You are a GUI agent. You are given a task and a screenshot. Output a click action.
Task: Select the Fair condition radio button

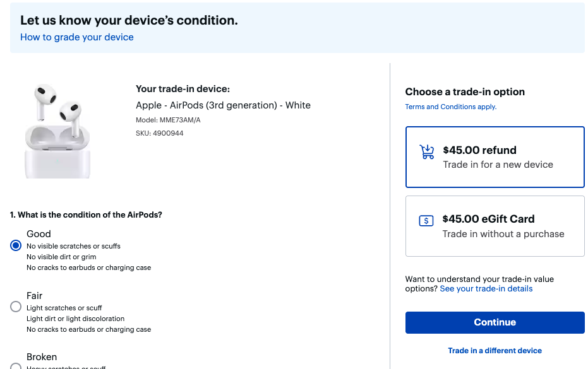(x=15, y=307)
